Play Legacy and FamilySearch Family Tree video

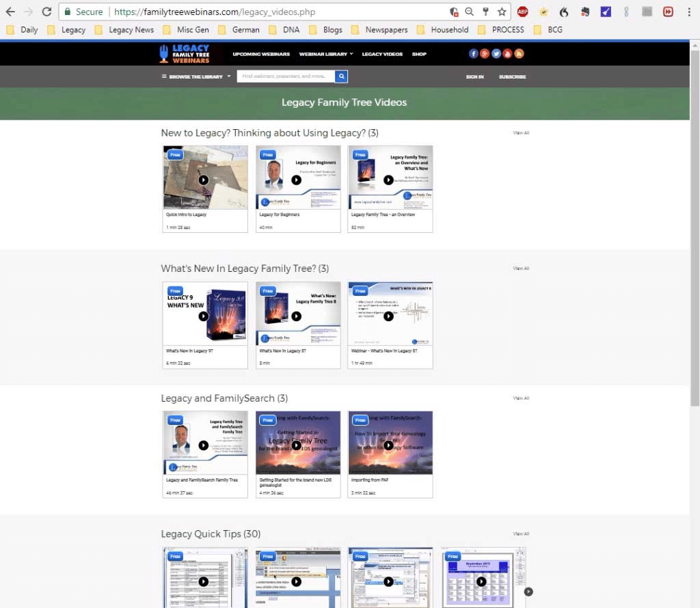(204, 445)
